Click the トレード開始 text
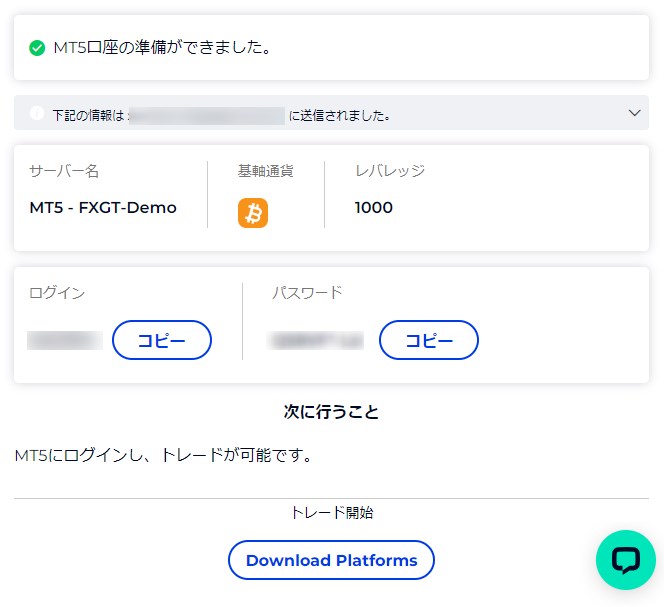 [x=332, y=513]
